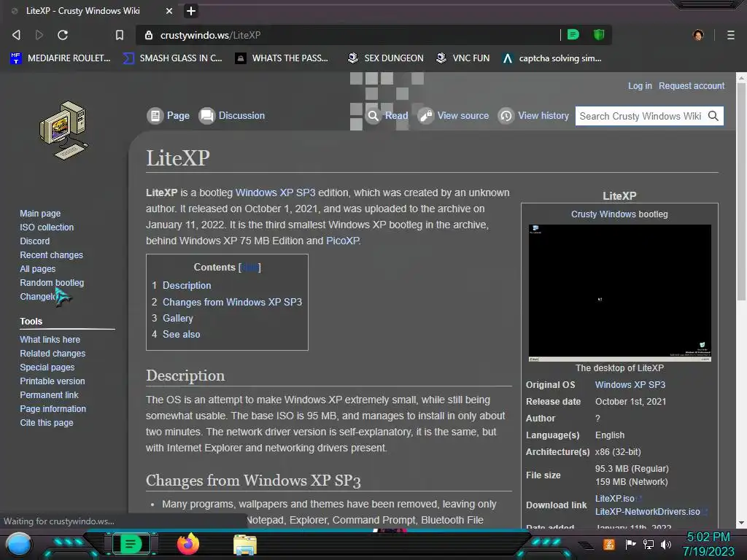Open the Discord sidebar link
The width and height of the screenshot is (747, 560).
click(34, 241)
